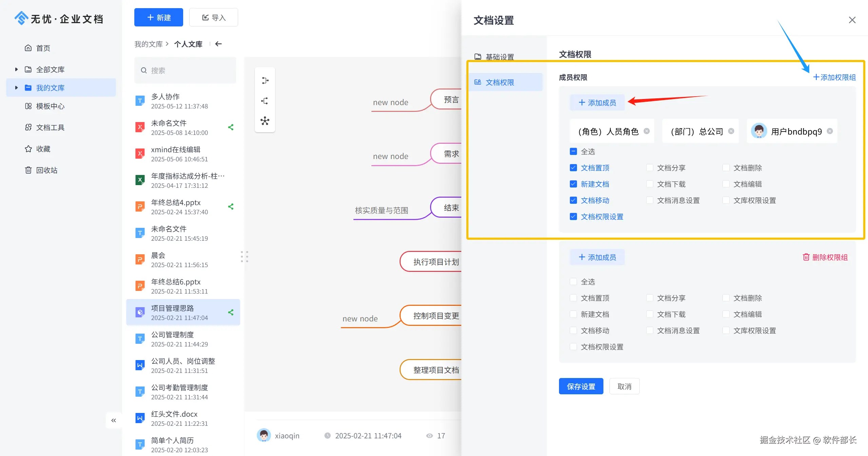Switch to 基础设置 tab
868x456 pixels.
499,57
